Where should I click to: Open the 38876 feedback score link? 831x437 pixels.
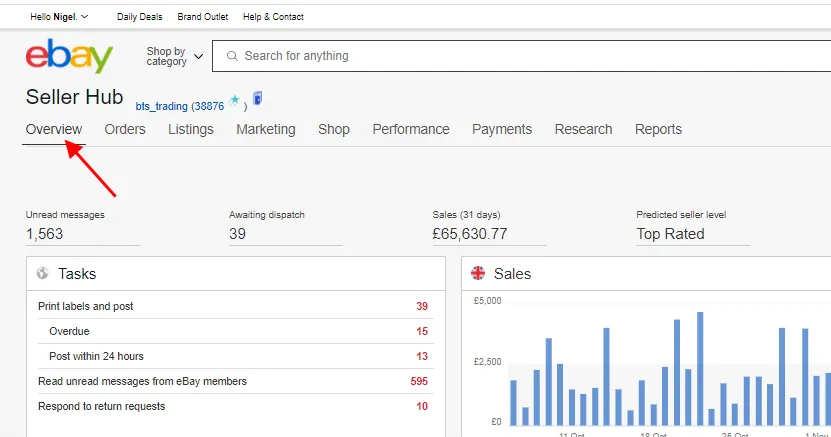click(x=208, y=106)
